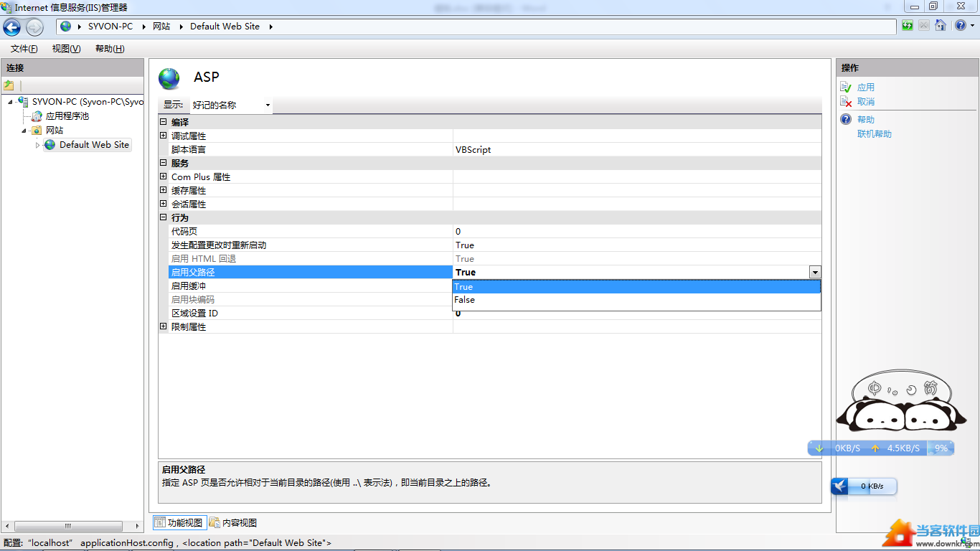The height and width of the screenshot is (551, 980).
Task: Click scroll left arrow in Connections panel
Action: 6,526
